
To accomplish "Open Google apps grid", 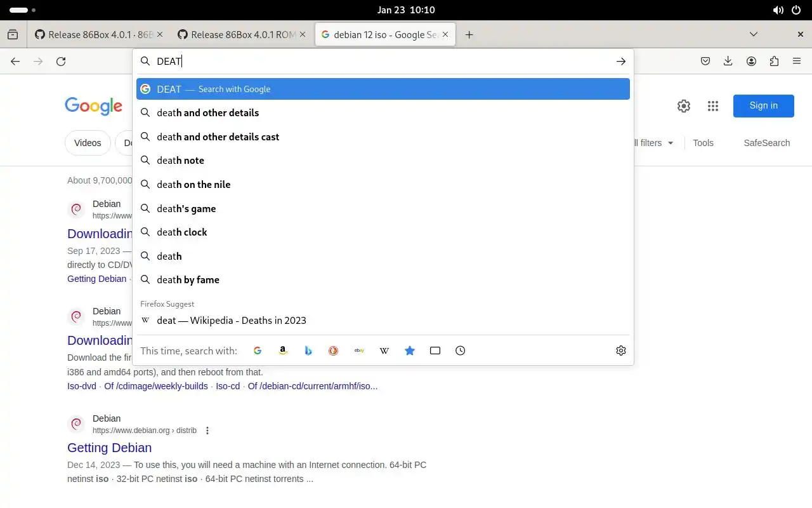I will [x=712, y=106].
